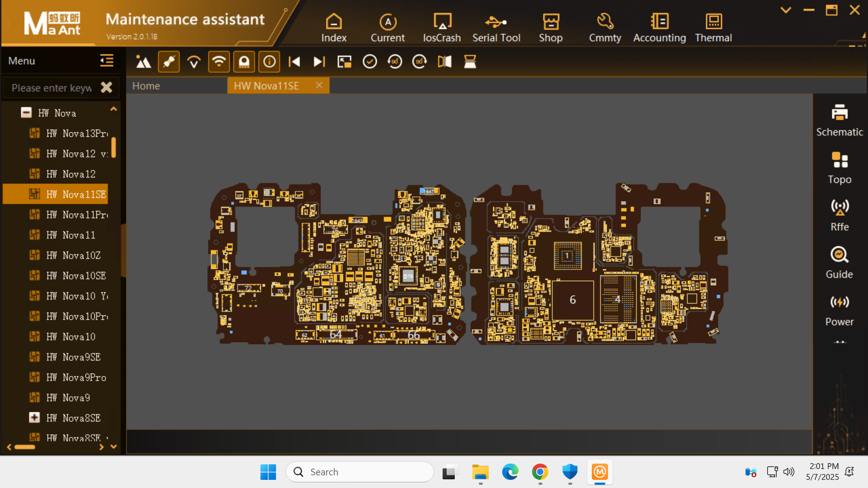Open the IosCrash analyzer

pyautogui.click(x=442, y=28)
